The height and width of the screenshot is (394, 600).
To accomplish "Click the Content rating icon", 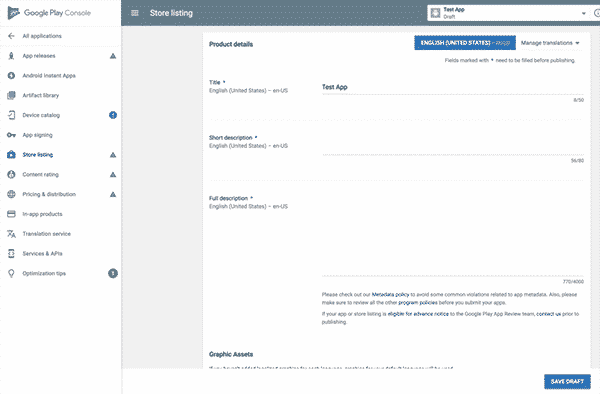I will click(x=11, y=174).
